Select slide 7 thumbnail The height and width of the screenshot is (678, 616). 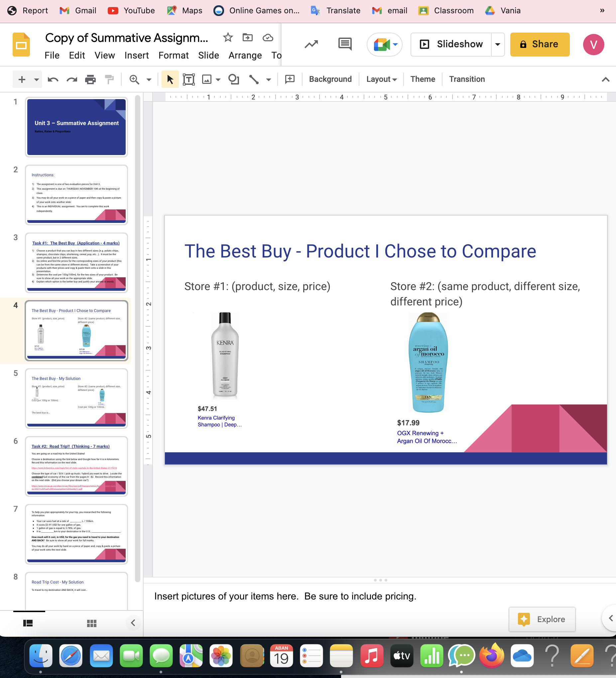[x=76, y=534]
